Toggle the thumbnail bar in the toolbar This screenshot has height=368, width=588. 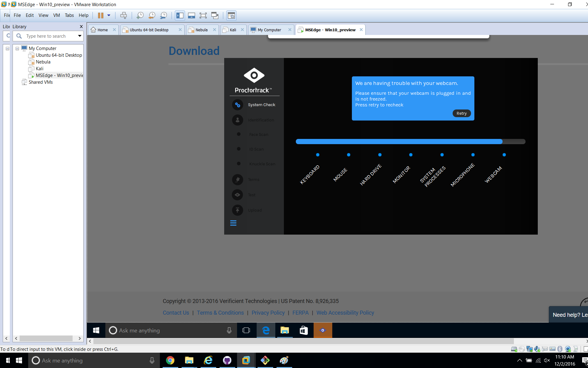tap(191, 15)
